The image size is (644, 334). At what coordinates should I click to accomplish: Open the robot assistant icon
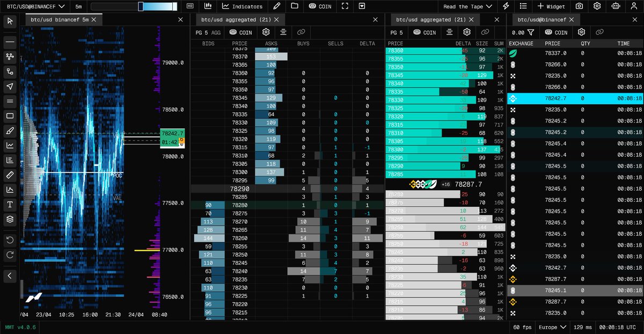615,6
